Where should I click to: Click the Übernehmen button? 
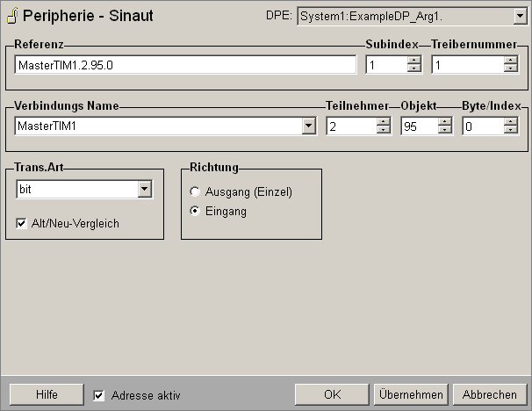click(x=411, y=394)
